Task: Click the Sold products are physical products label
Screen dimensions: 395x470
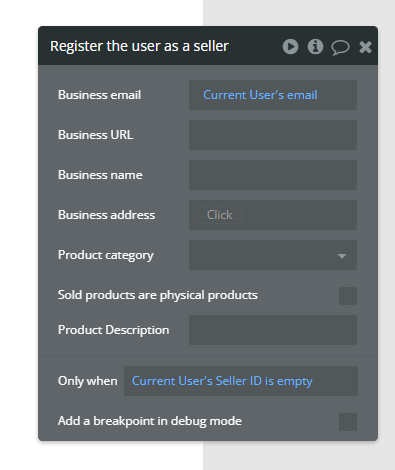Action: 158,295
